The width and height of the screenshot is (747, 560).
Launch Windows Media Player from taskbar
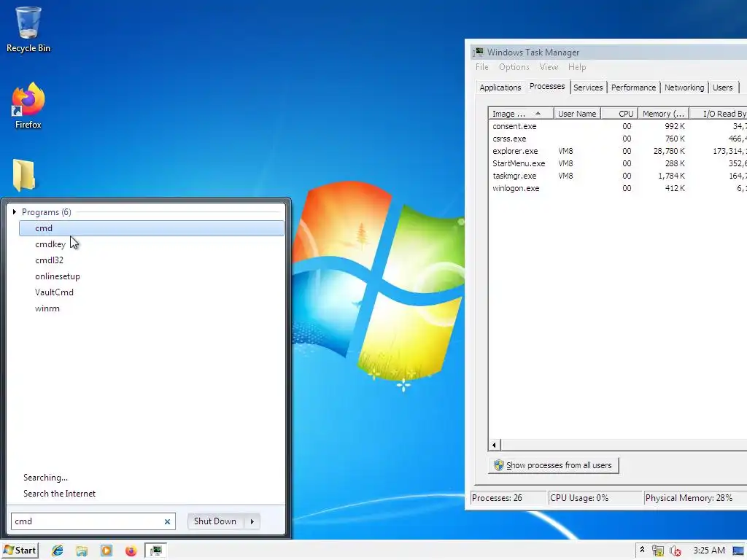(x=107, y=551)
